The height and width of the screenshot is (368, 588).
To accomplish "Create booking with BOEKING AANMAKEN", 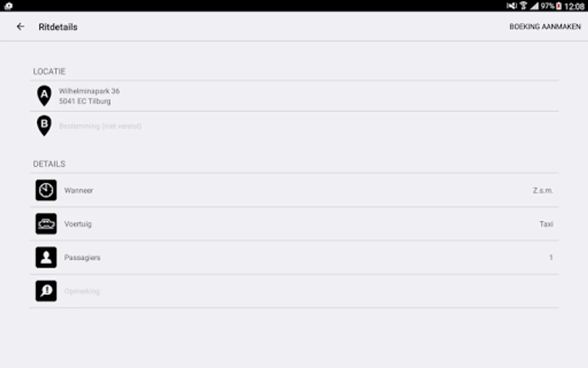I will (x=545, y=27).
